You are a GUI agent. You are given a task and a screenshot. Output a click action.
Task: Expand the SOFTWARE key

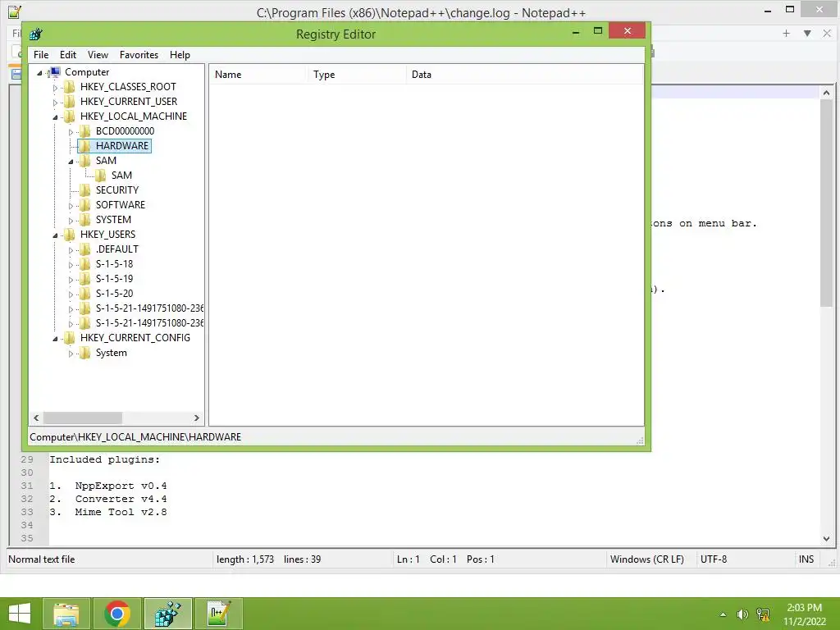pyautogui.click(x=71, y=205)
